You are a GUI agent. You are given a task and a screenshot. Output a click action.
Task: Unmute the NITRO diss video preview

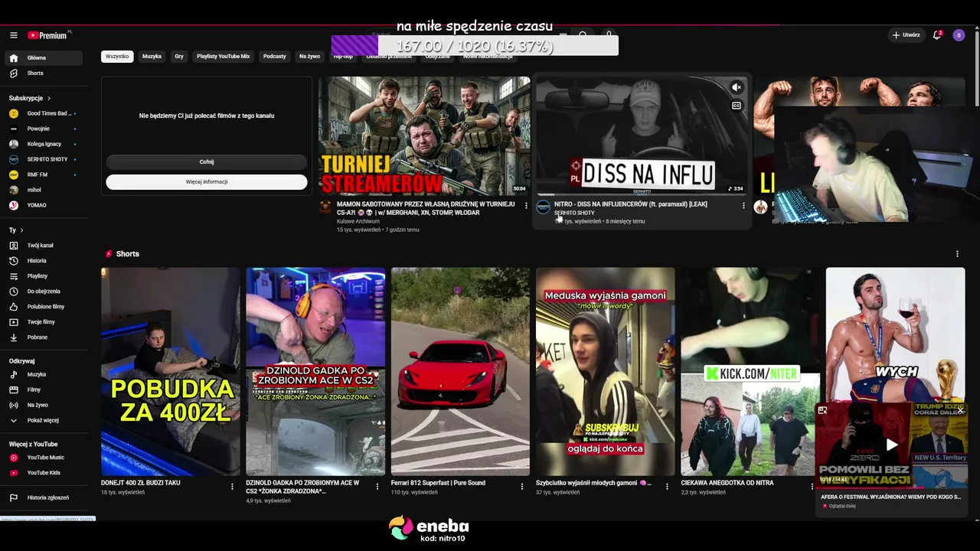pos(737,88)
